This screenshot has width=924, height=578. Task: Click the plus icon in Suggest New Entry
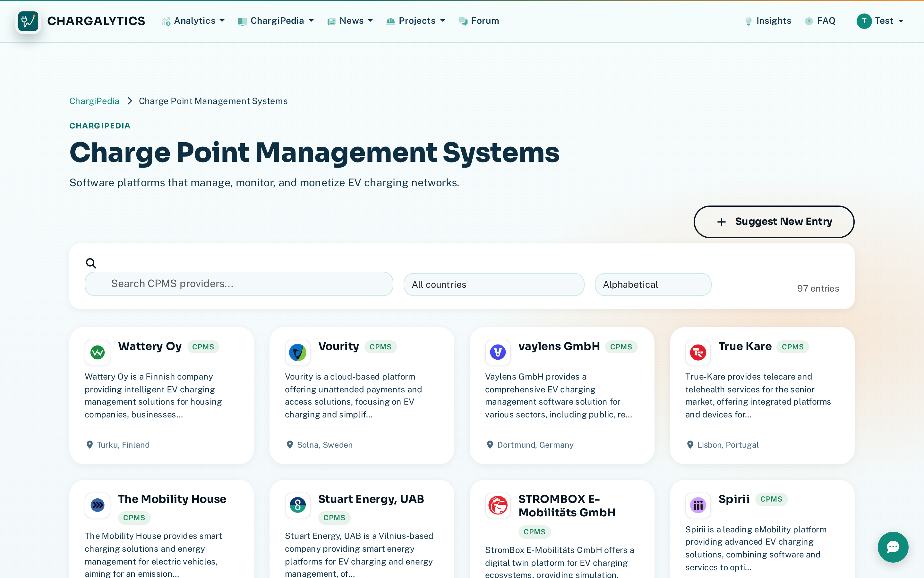coord(721,222)
